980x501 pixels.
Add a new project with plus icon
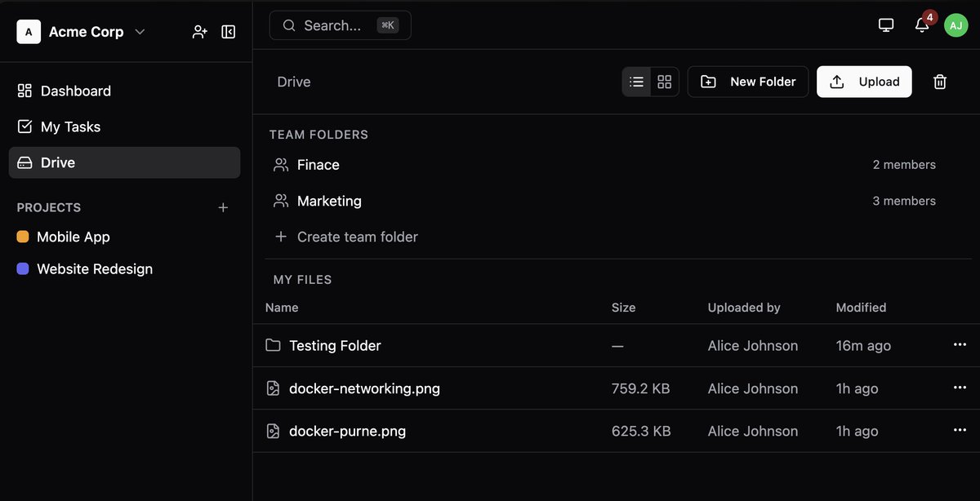pyautogui.click(x=223, y=207)
